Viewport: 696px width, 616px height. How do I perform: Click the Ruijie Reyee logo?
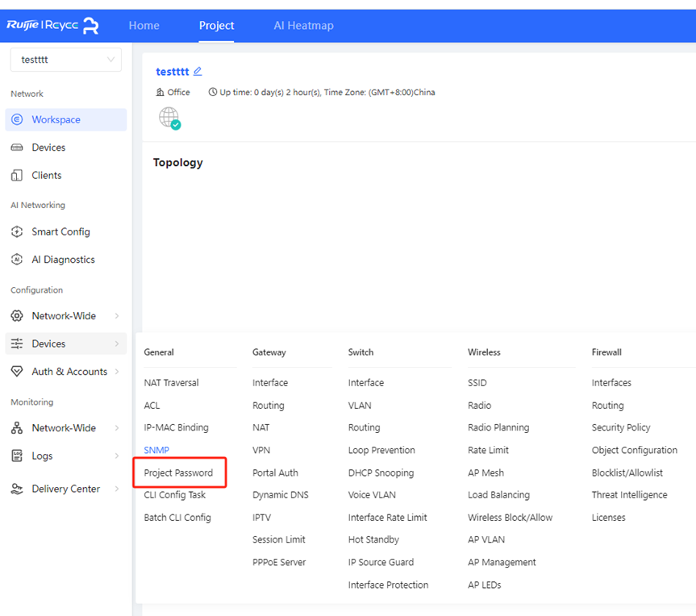coord(53,26)
